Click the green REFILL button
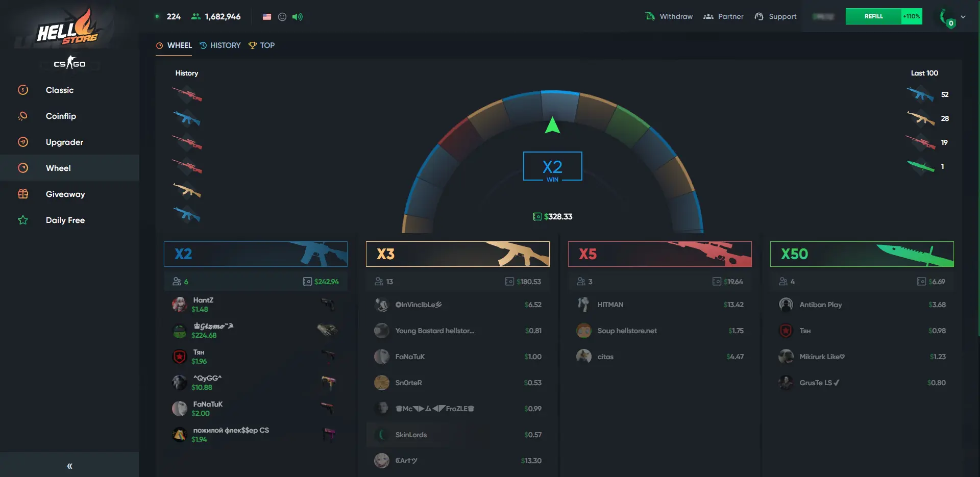 pyautogui.click(x=873, y=16)
